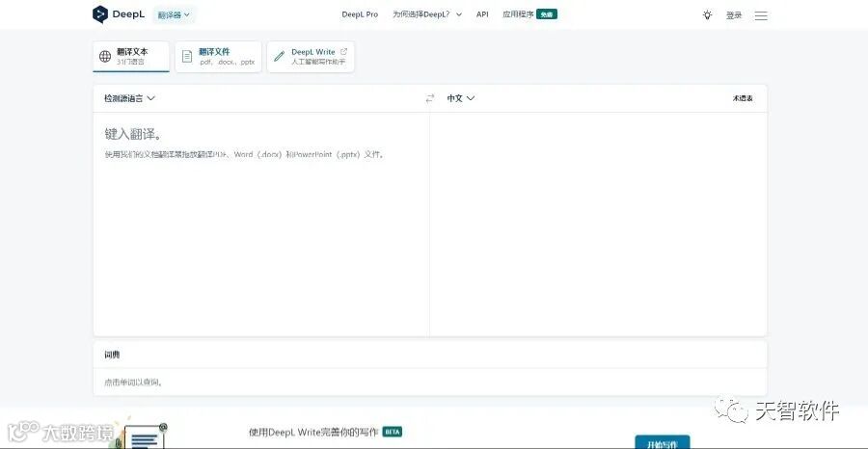868x449 pixels.
Task: Click the swap languages arrows icon
Action: (429, 98)
